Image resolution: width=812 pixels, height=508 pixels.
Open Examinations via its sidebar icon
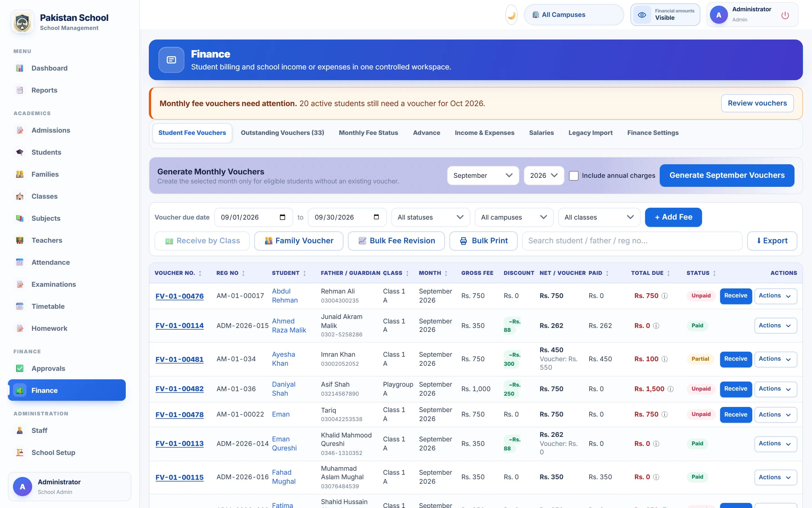[20, 284]
